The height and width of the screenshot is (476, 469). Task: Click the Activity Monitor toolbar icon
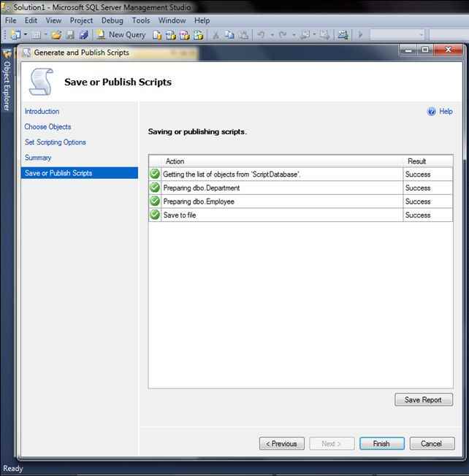pyautogui.click(x=343, y=35)
